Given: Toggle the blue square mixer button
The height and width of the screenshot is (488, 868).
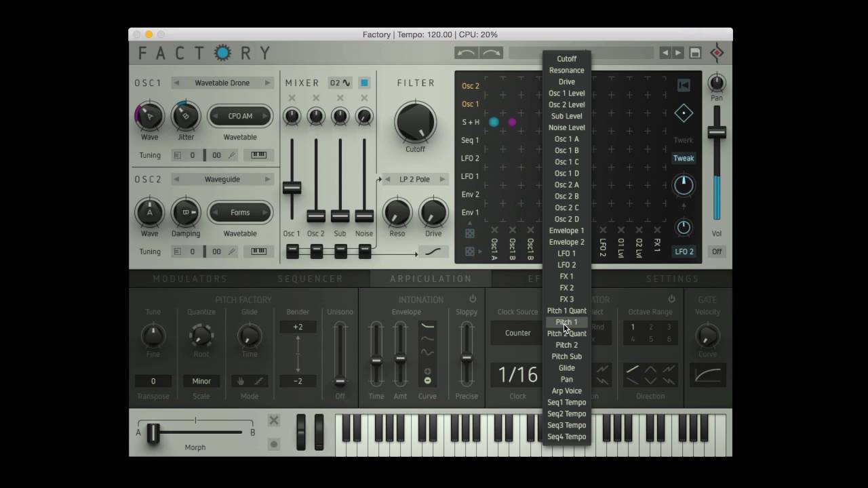Looking at the screenshot, I should click(364, 83).
